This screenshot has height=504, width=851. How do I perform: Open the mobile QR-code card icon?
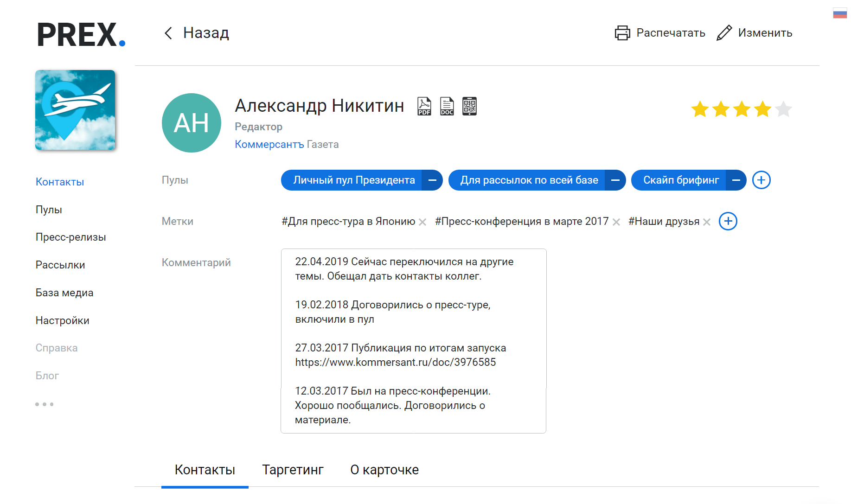point(470,106)
